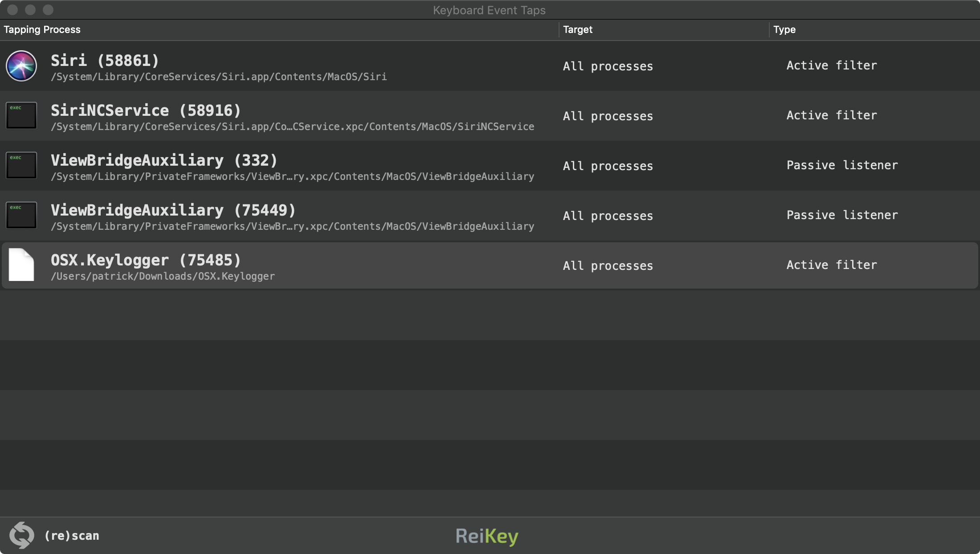Viewport: 980px width, 554px height.
Task: Click 'All processes' in the OSX.Keylogger row
Action: click(x=608, y=266)
